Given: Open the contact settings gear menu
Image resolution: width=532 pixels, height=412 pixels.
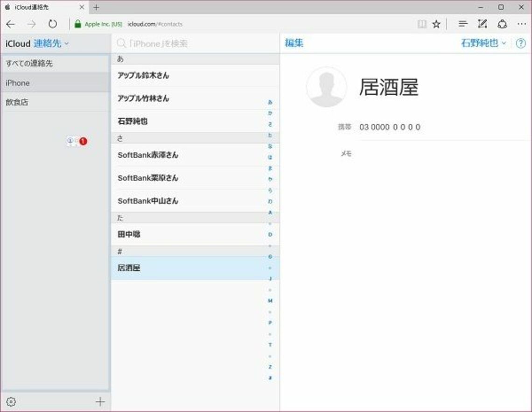Looking at the screenshot, I should [x=12, y=401].
